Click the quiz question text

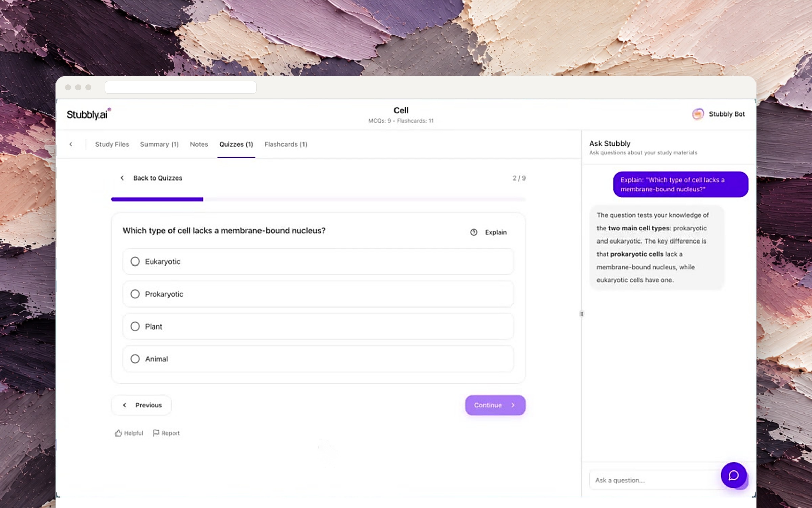tap(224, 231)
